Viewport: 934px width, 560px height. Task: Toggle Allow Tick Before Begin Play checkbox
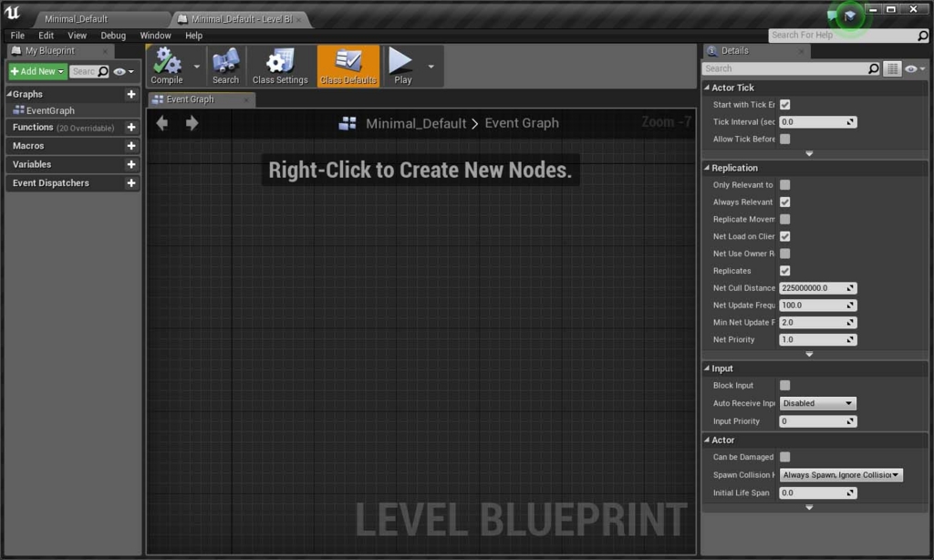coord(785,139)
